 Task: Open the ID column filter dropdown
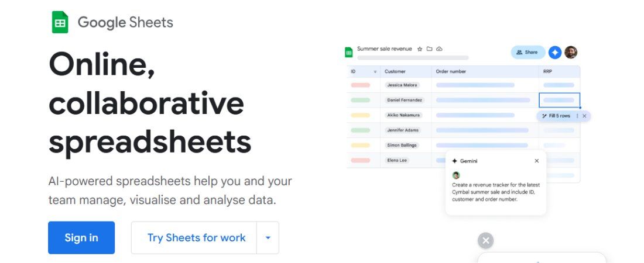(x=375, y=72)
